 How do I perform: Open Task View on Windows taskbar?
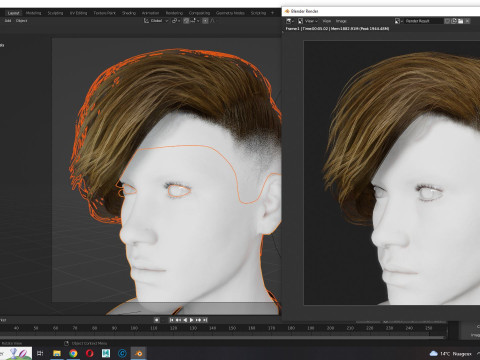coord(40,353)
